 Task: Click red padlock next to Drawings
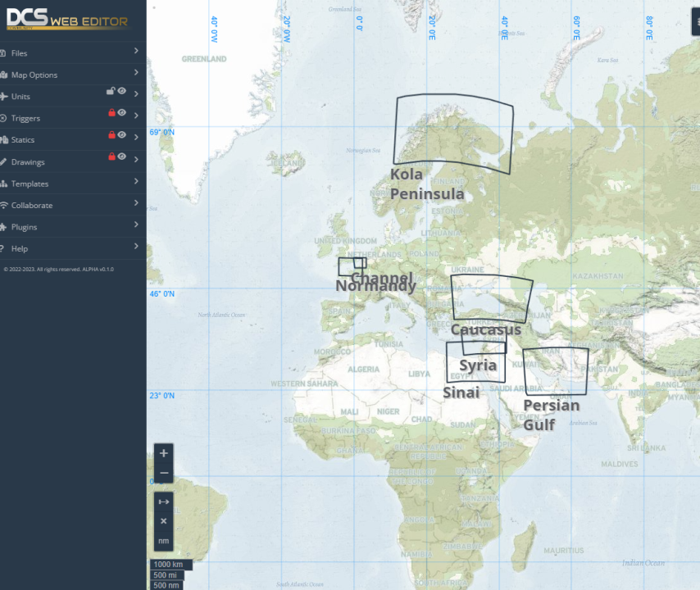click(111, 157)
